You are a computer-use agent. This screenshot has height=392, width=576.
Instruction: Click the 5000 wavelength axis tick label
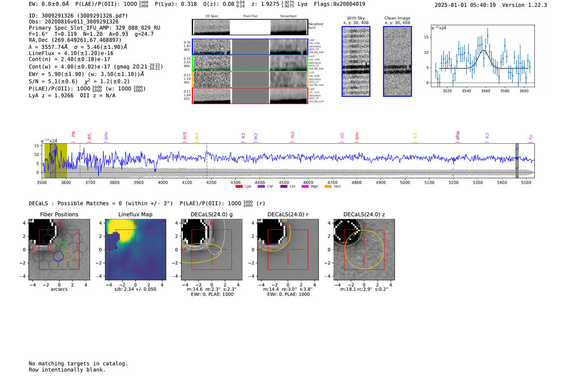tap(405, 183)
